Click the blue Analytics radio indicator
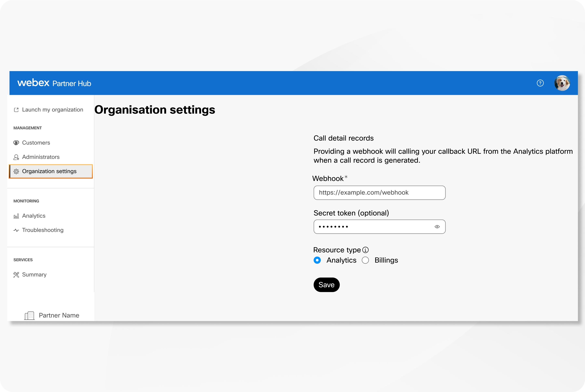 (x=317, y=260)
